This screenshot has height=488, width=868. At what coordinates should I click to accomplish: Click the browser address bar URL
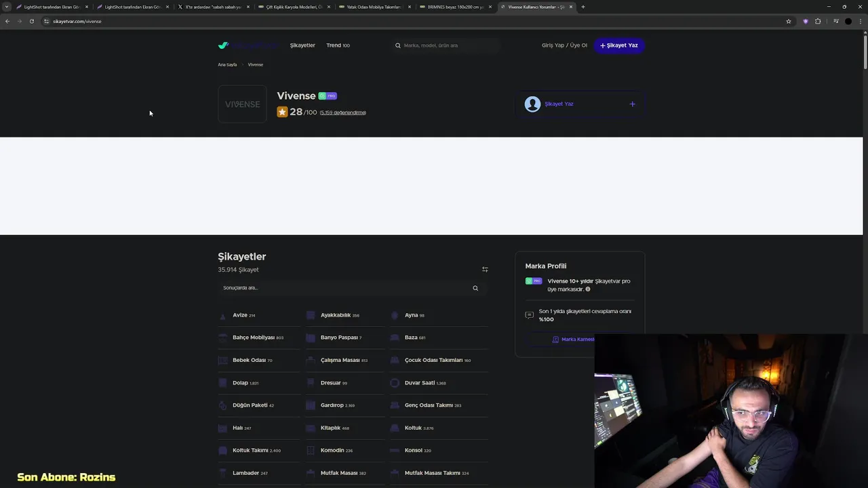click(x=77, y=21)
